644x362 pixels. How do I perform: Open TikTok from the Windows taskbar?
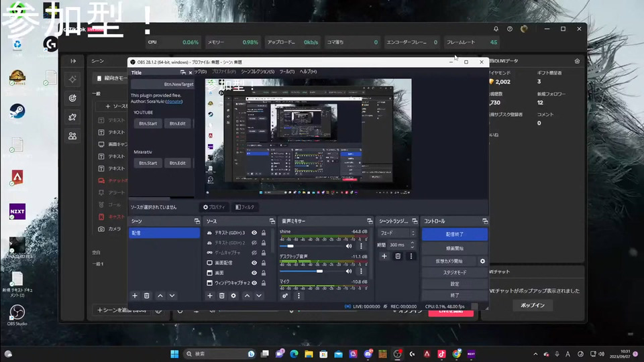click(441, 354)
